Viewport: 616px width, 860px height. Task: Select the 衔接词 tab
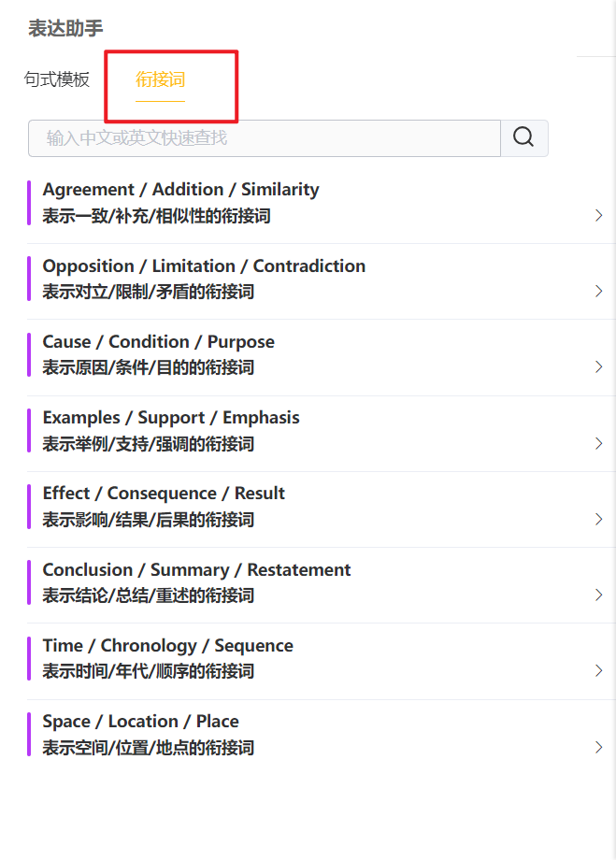pos(160,79)
